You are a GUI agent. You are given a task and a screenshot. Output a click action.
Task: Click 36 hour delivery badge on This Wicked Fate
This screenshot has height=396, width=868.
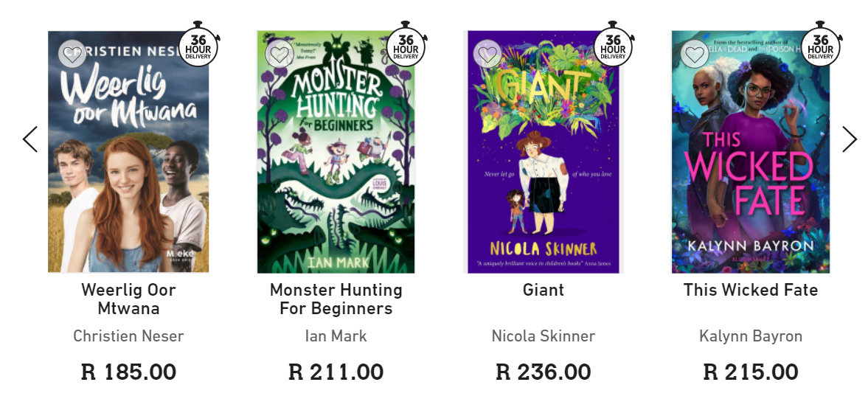[x=821, y=46]
